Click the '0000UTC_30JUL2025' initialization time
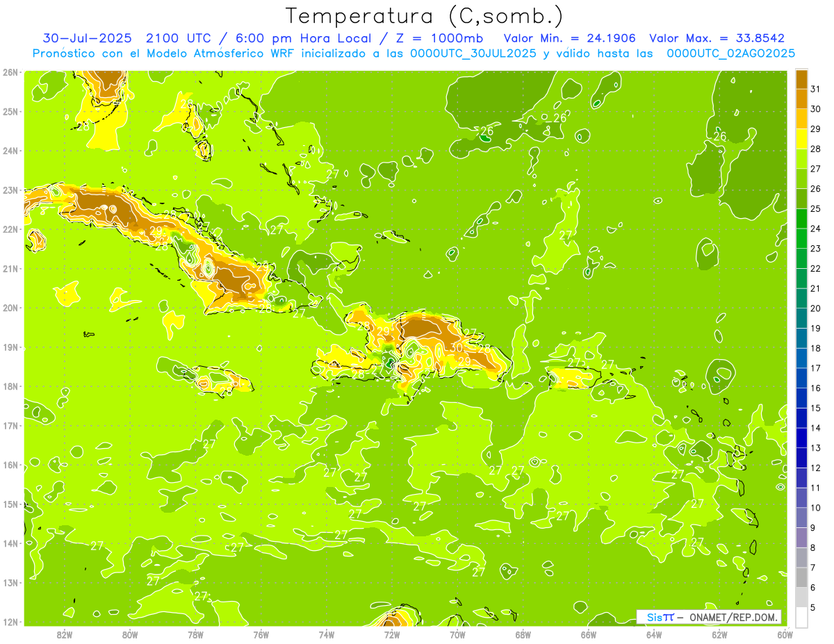 point(473,53)
